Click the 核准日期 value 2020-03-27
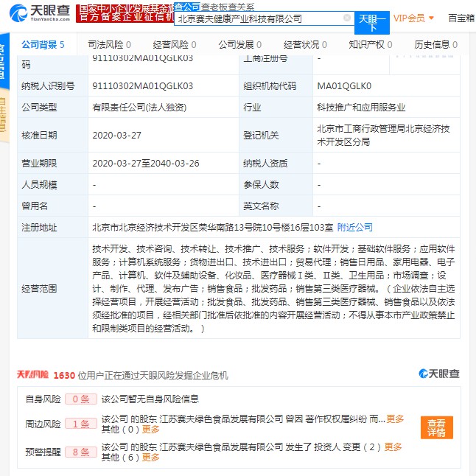The image size is (476, 476). [x=117, y=135]
